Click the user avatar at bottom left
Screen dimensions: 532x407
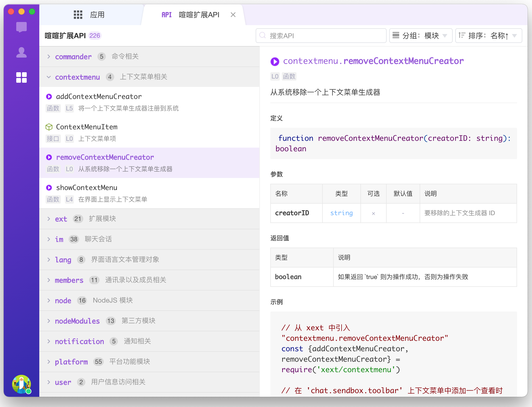pos(21,384)
